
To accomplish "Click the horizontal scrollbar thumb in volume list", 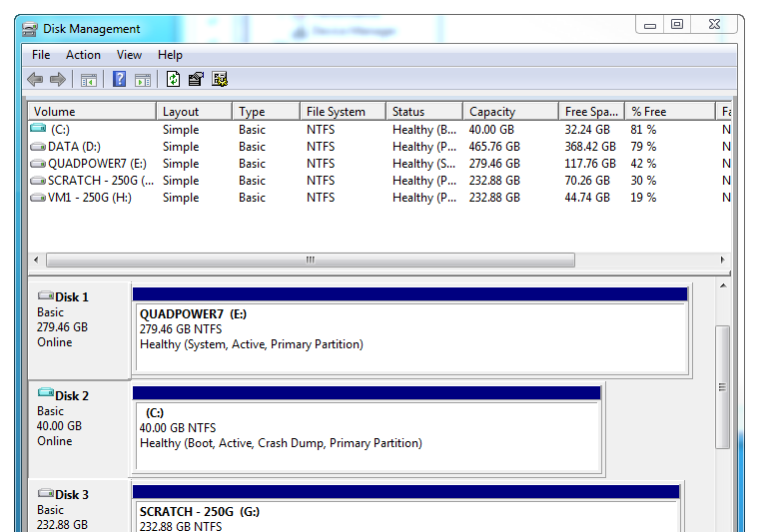I will [311, 260].
